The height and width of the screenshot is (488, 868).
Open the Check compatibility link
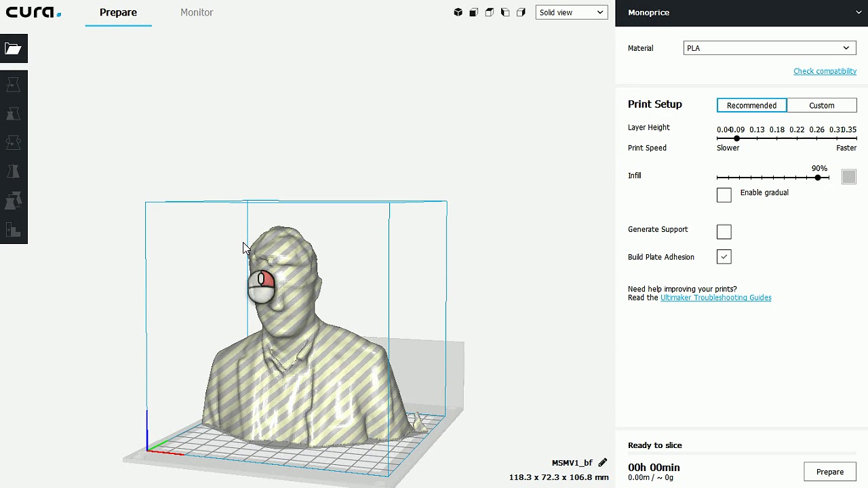click(x=825, y=71)
